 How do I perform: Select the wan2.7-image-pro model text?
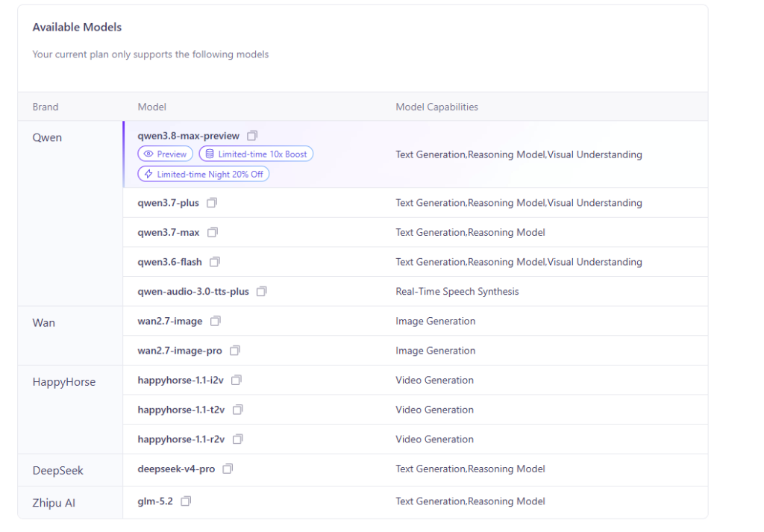tap(180, 351)
